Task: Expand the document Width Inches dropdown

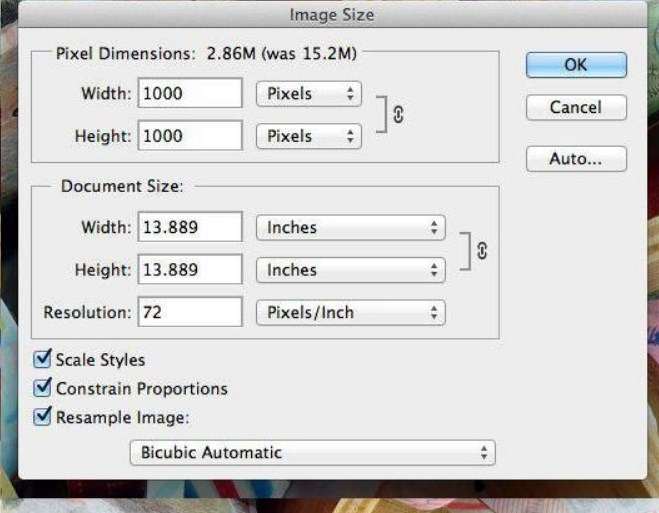Action: [x=351, y=228]
